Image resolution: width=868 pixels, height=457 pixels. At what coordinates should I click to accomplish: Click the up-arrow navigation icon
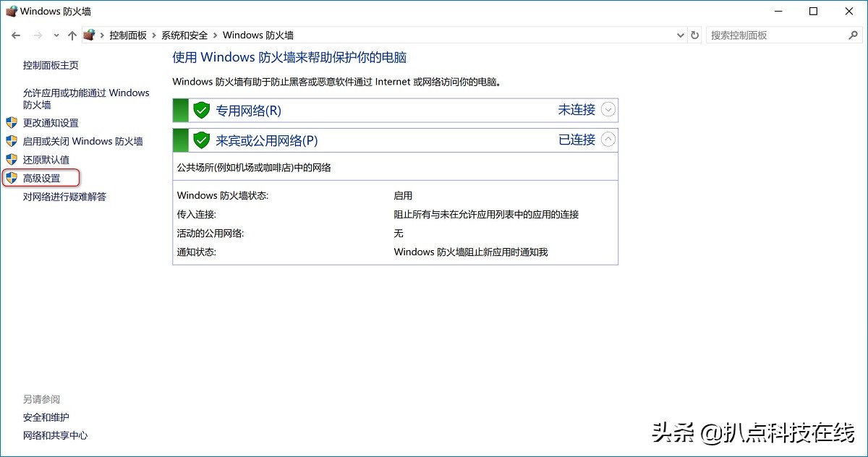click(72, 35)
